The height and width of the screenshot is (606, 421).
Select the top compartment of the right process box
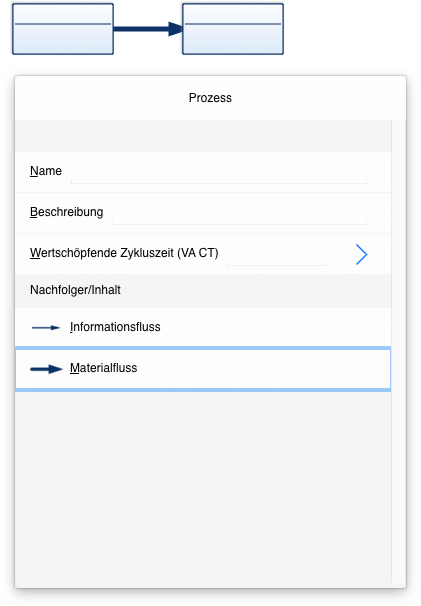tap(233, 14)
